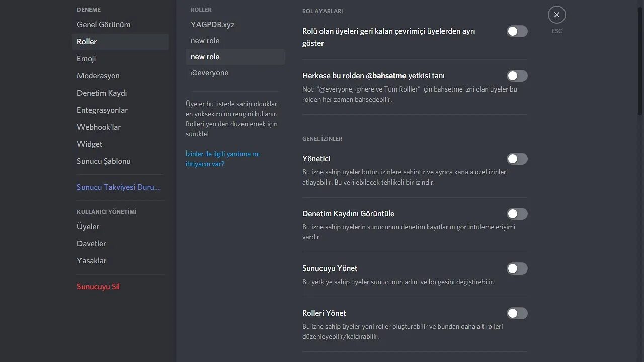644x362 pixels.
Task: Close settings with the ESC X icon
Action: 557,15
